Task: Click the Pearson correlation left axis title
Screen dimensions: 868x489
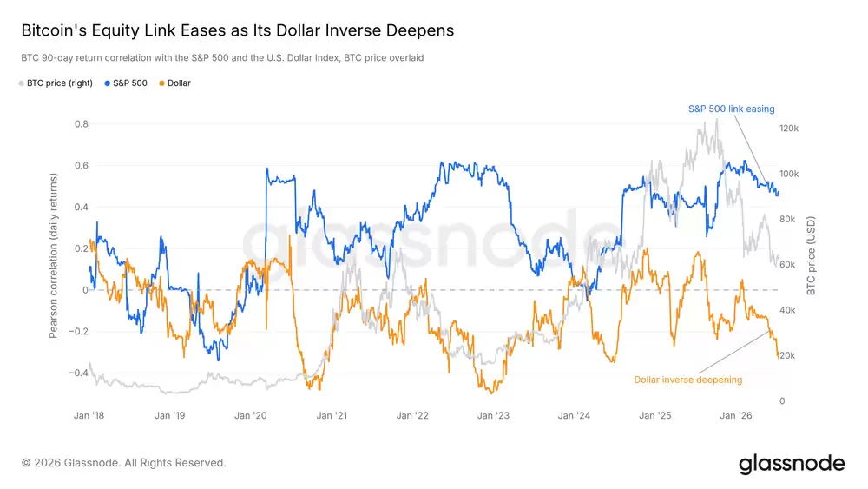Action: click(x=53, y=256)
